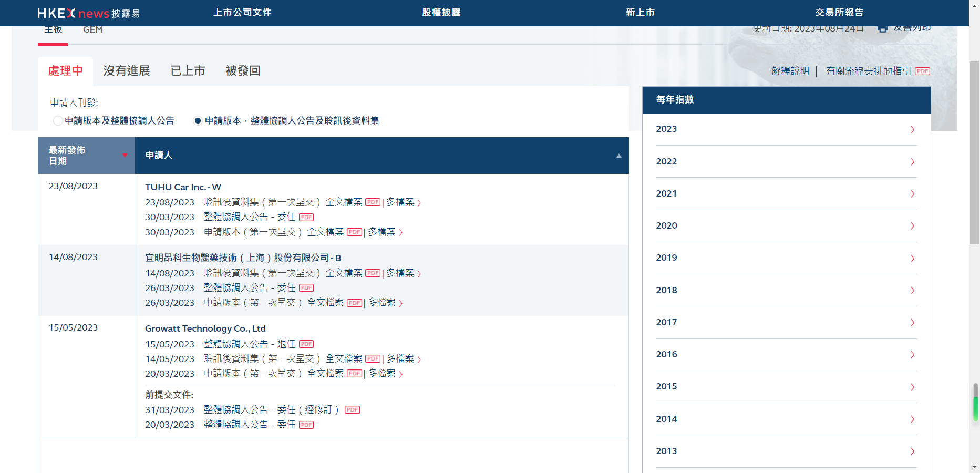Open TUHU post-hearing multi-file arrow
This screenshot has width=980, height=473.
coord(419,203)
